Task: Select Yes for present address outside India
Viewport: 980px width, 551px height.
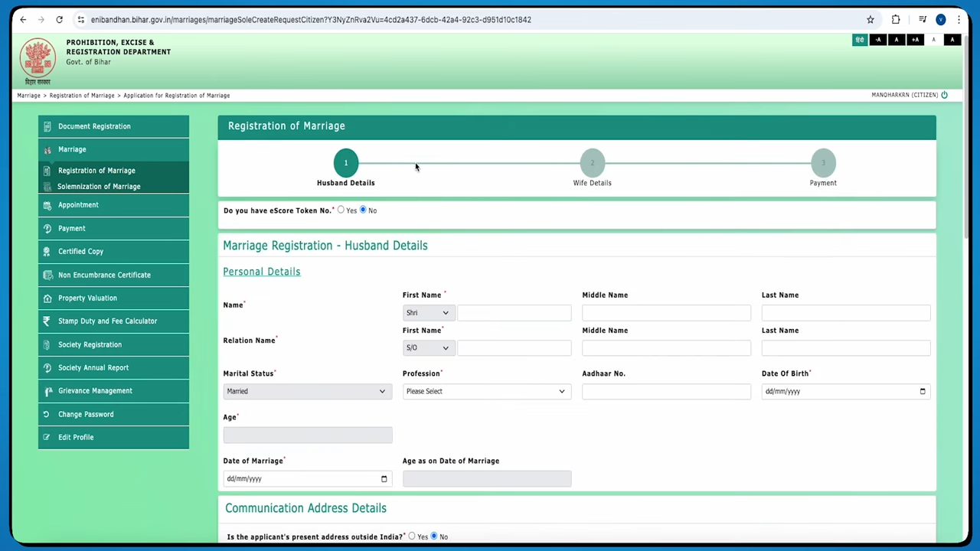Action: (x=412, y=536)
